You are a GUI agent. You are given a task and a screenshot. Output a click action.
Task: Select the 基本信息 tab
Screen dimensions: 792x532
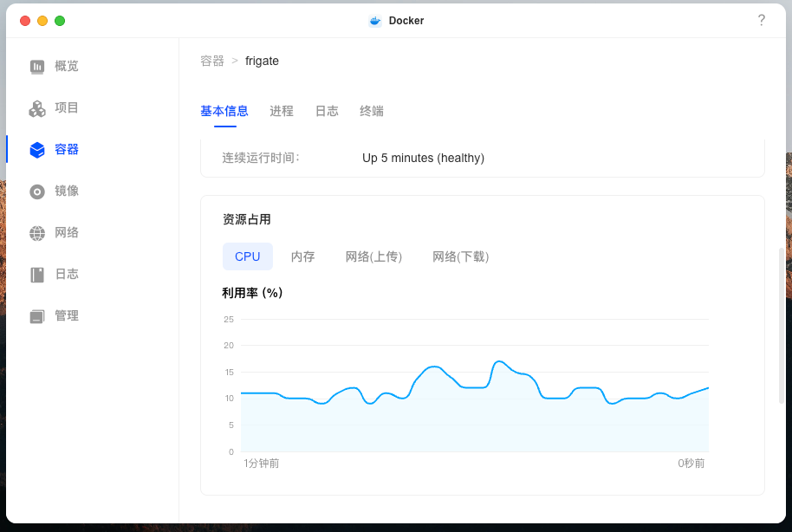point(224,111)
